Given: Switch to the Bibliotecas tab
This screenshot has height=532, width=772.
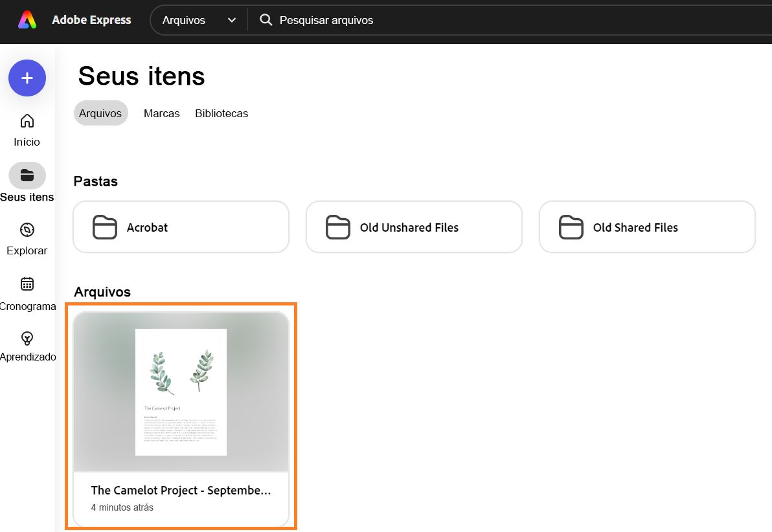Looking at the screenshot, I should point(221,113).
